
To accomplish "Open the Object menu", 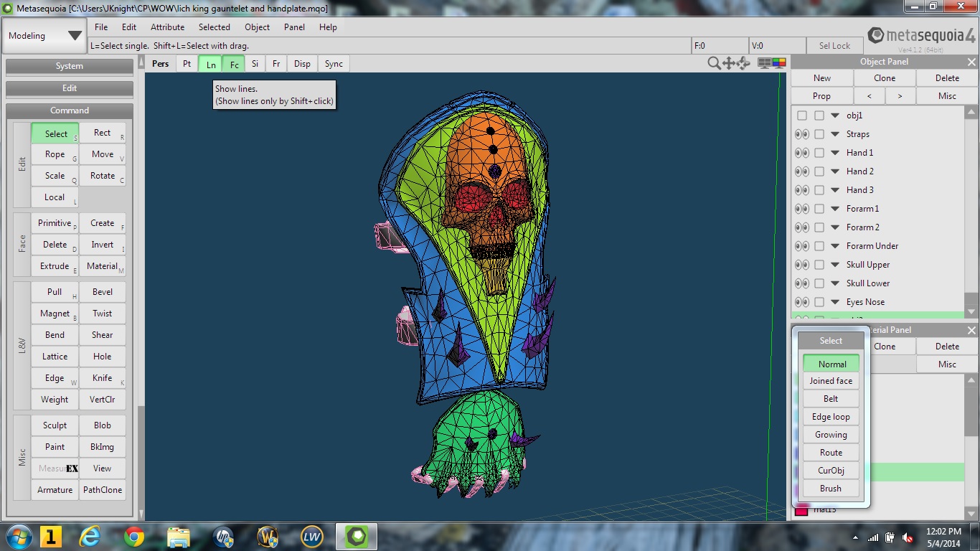I will (x=257, y=27).
